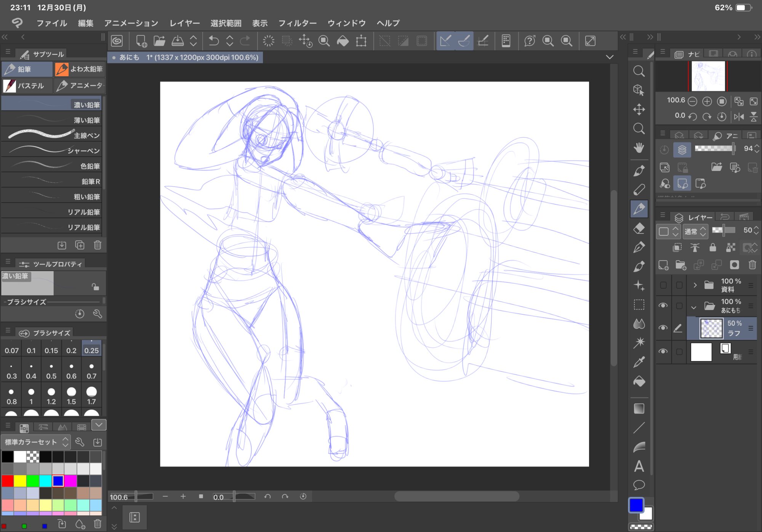The width and height of the screenshot is (762, 532).
Task: Click the Navigator canvas thumbnail
Action: tap(708, 76)
